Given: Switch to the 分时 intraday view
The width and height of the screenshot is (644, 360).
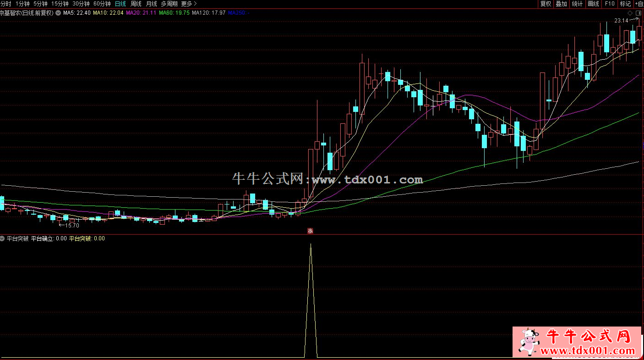Looking at the screenshot, I should point(5,4).
